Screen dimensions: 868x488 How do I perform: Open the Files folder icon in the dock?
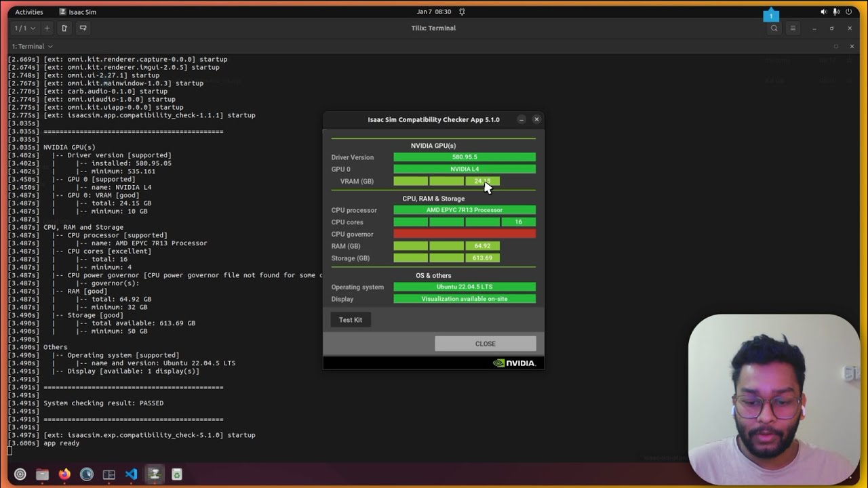pyautogui.click(x=42, y=474)
